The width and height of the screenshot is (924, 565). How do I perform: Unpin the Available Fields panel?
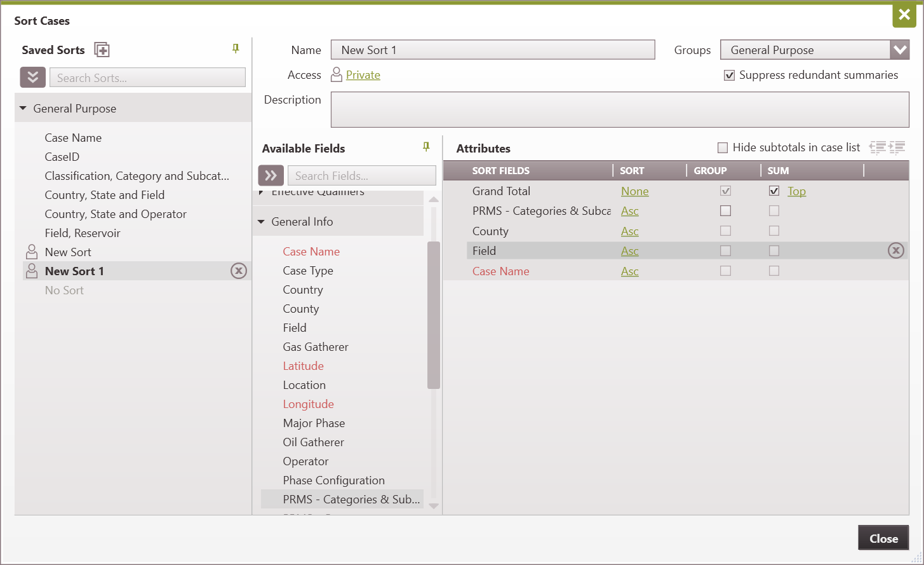tap(425, 147)
